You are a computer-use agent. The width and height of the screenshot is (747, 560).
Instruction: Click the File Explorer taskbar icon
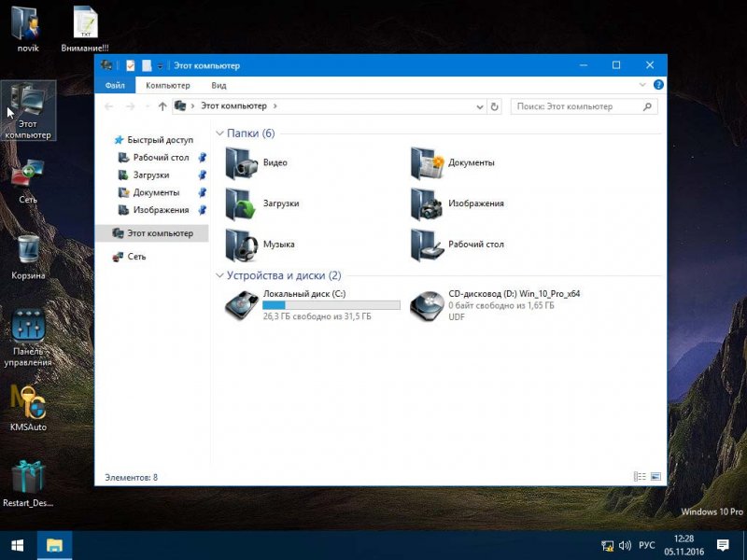tap(54, 546)
